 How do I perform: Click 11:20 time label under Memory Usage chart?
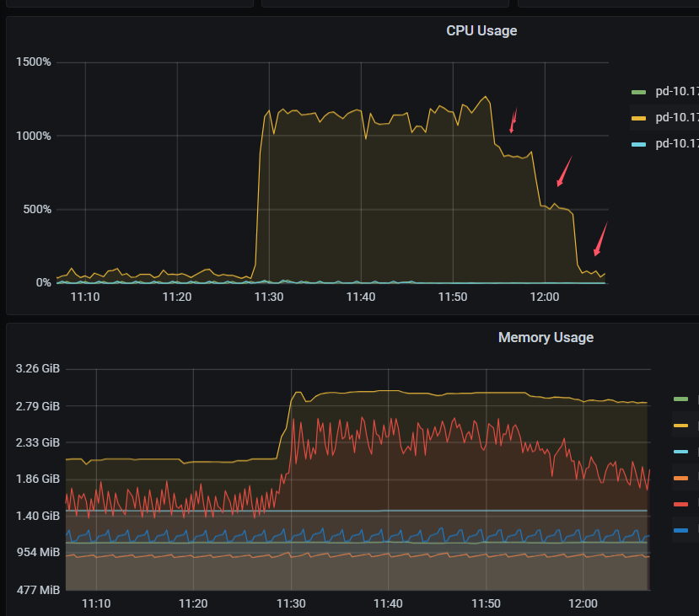tap(193, 604)
